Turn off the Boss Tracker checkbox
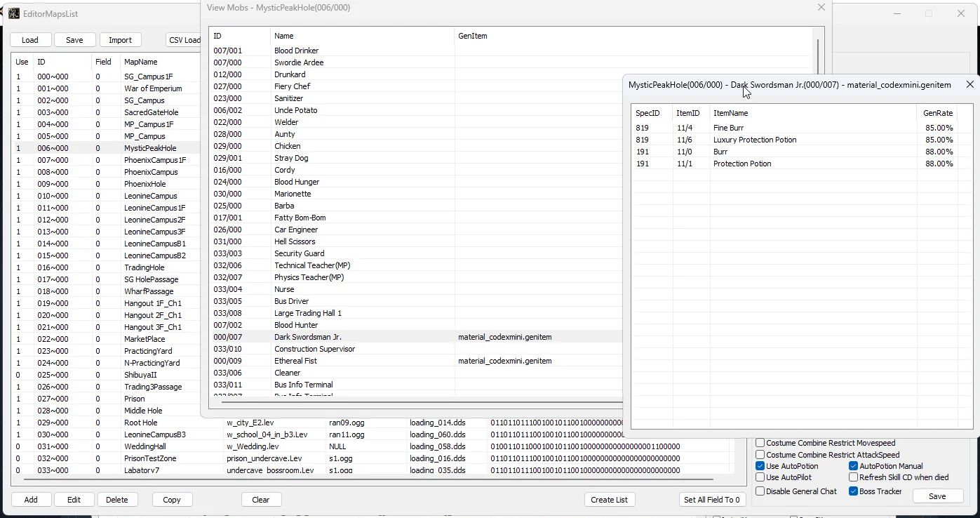This screenshot has width=980, height=518. 854,491
